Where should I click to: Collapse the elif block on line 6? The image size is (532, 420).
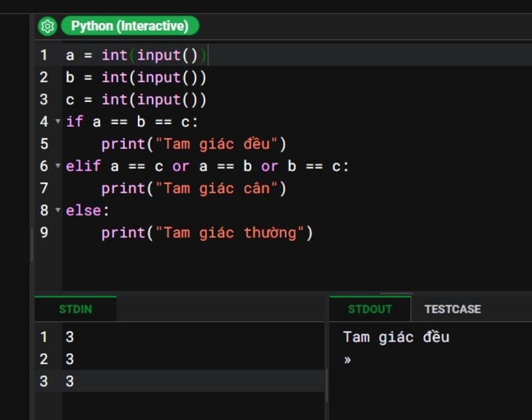point(58,166)
